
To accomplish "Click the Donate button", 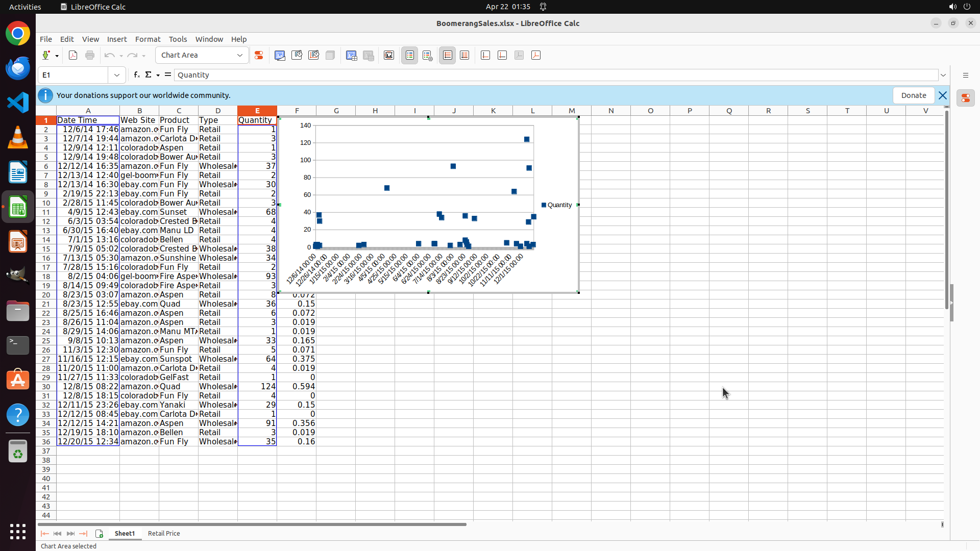I will [x=913, y=95].
